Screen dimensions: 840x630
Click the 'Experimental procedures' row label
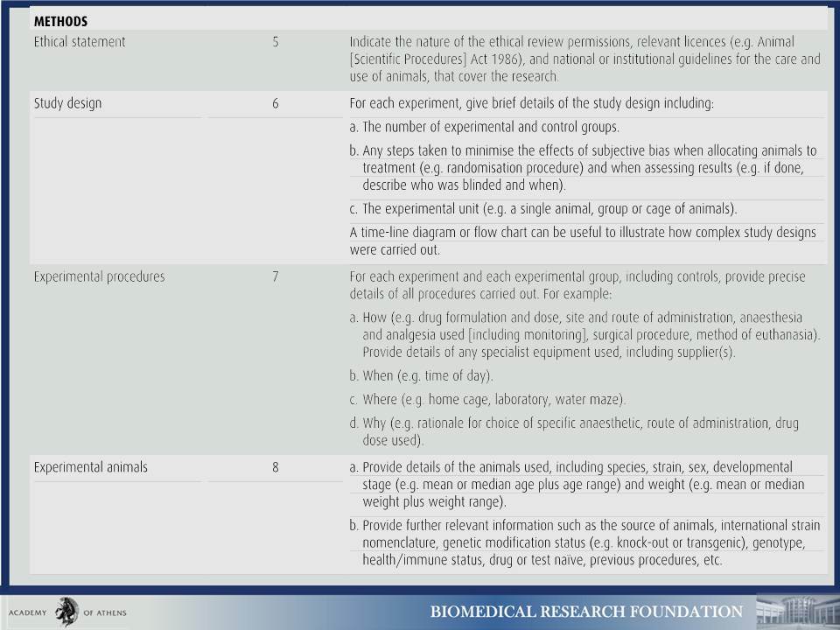(99, 277)
